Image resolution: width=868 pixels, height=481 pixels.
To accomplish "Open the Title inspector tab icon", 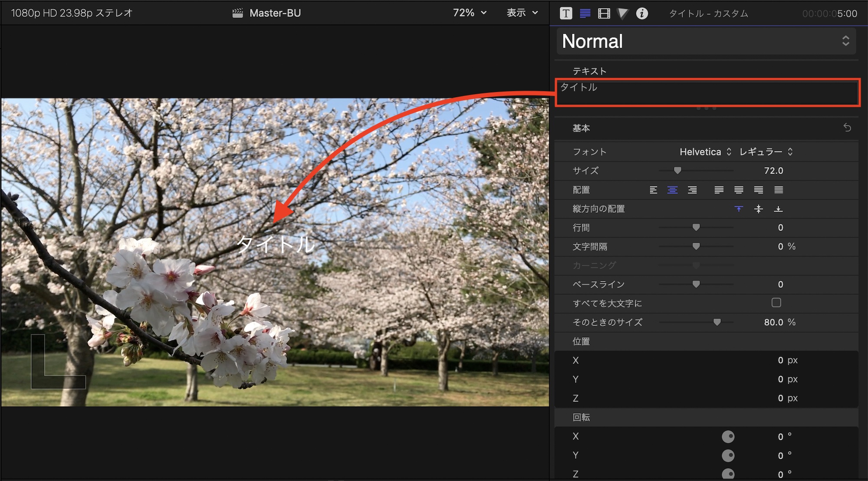I will click(566, 13).
